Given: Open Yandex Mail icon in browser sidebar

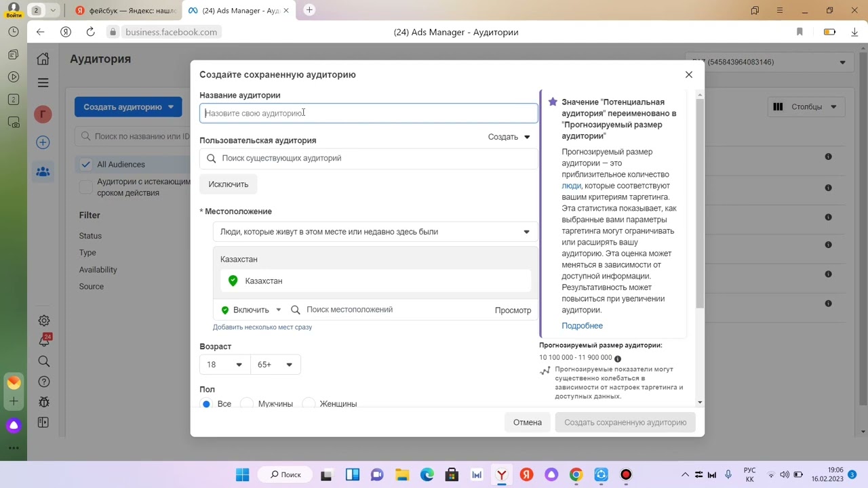Looking at the screenshot, I should click(14, 382).
